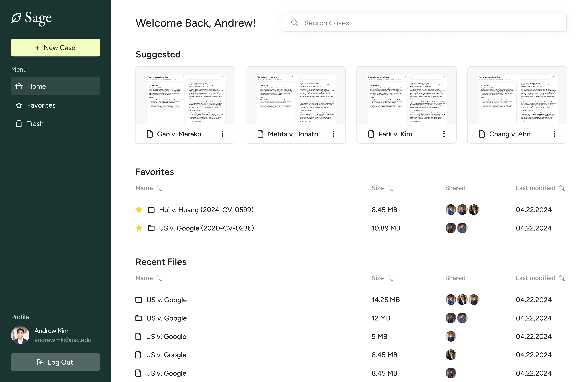The image size is (588, 382).
Task: Sort Recent Files by Last modified
Action: tap(562, 278)
